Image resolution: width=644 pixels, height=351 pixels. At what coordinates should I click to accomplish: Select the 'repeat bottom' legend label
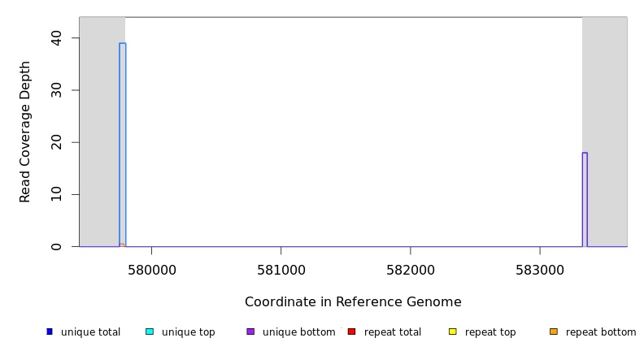pyautogui.click(x=601, y=332)
